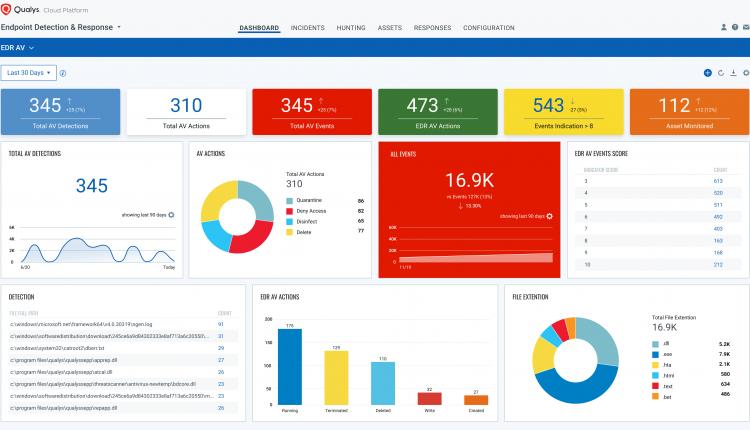
Task: Click the Count column header in Detection table
Action: coord(225,313)
